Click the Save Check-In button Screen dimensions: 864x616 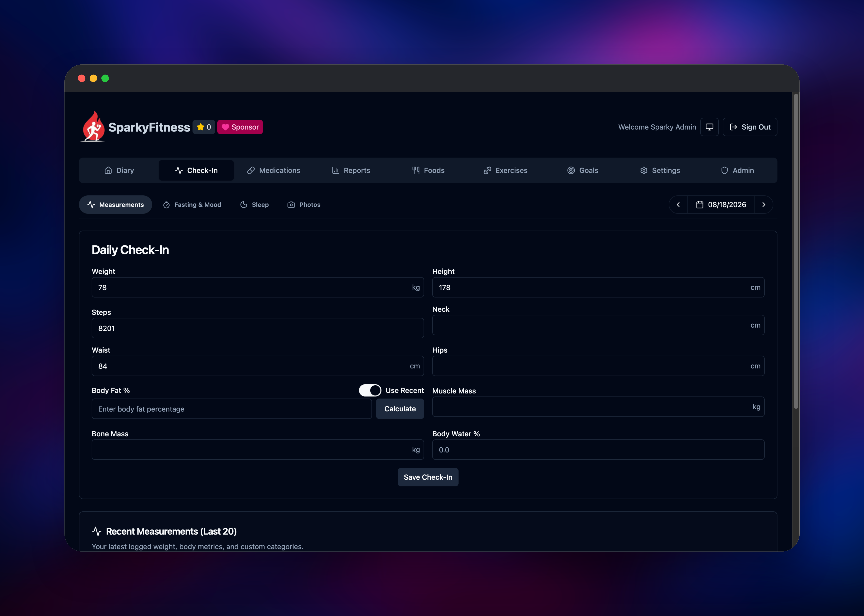[428, 477]
